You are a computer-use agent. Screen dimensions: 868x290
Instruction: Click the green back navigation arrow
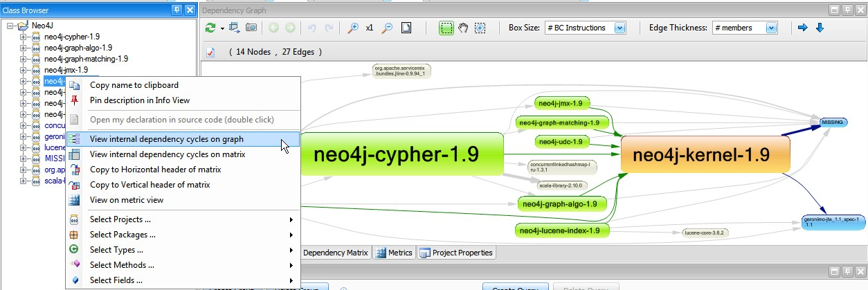(273, 28)
